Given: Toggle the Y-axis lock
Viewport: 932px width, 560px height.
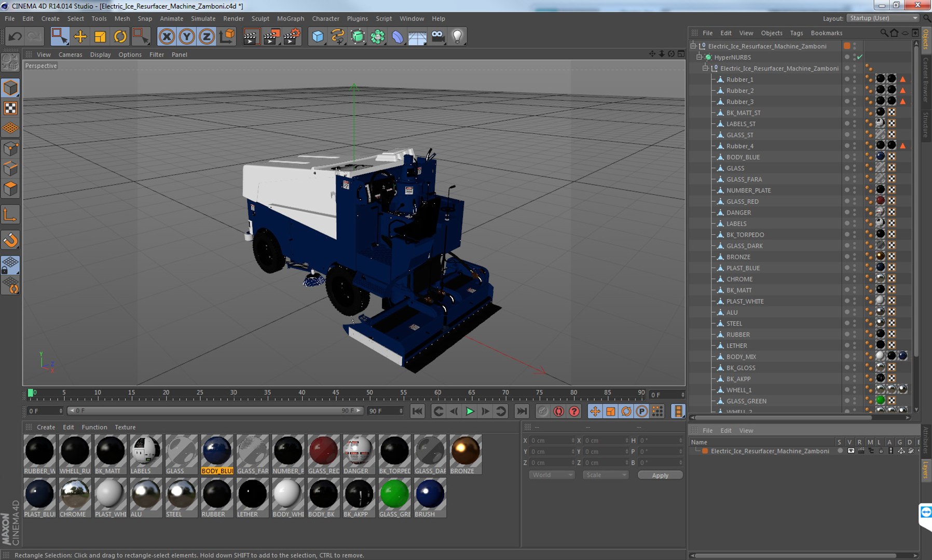Looking at the screenshot, I should tap(187, 36).
